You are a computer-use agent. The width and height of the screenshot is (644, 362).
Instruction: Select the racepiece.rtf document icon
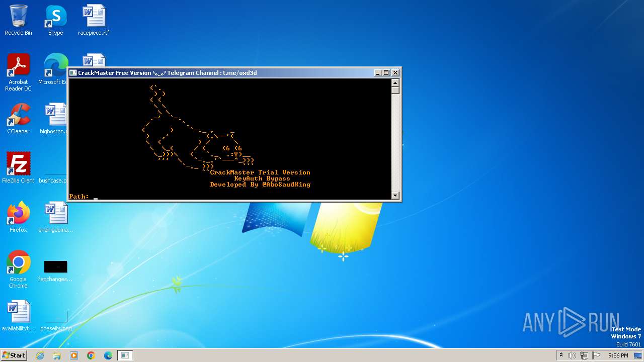(x=94, y=20)
